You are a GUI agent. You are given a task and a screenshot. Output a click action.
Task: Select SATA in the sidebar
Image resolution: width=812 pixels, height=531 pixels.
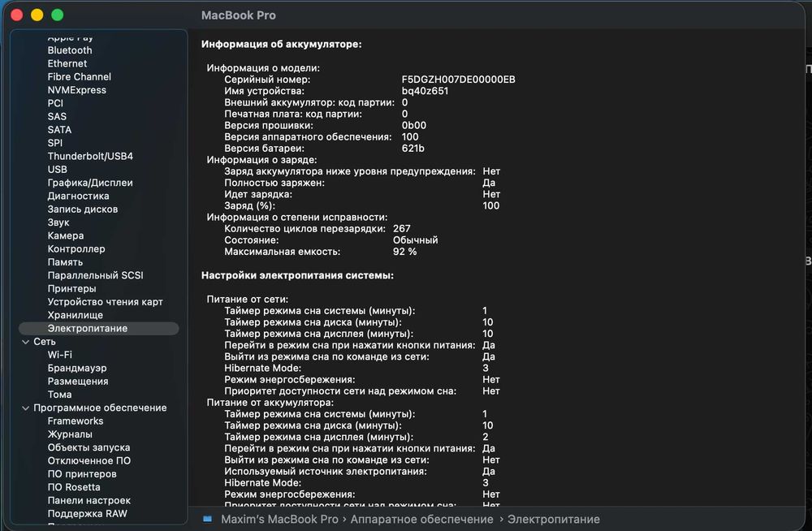(59, 130)
